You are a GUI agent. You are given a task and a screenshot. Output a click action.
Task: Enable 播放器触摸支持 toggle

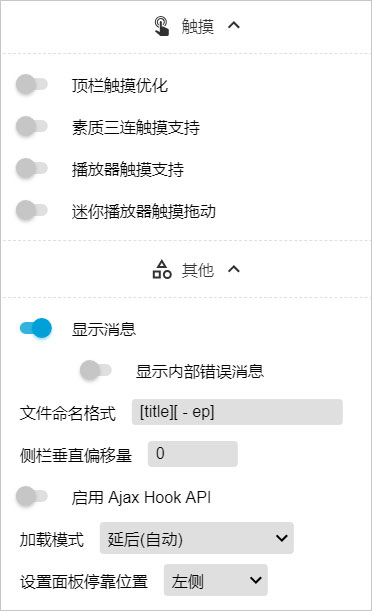(32, 169)
